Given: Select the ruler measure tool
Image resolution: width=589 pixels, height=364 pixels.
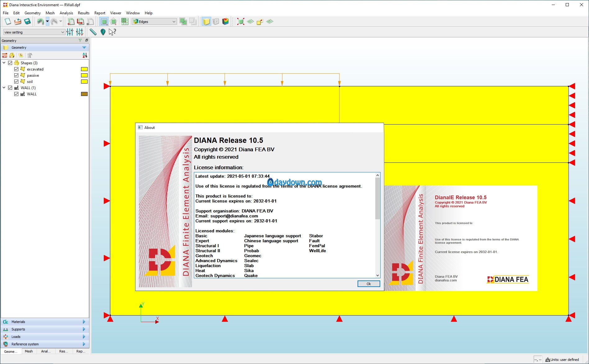Looking at the screenshot, I should click(93, 32).
